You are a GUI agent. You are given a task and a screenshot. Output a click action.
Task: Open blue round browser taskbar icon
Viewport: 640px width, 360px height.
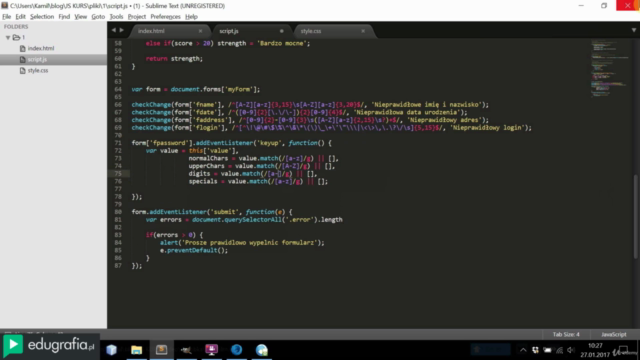(x=236, y=350)
